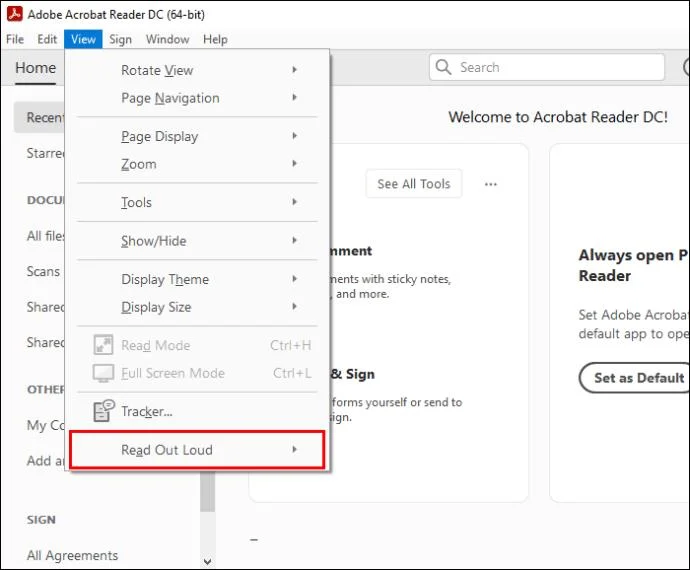Screen dimensions: 690x570
Task: Open My Computer in the sidebar
Action: (x=45, y=425)
